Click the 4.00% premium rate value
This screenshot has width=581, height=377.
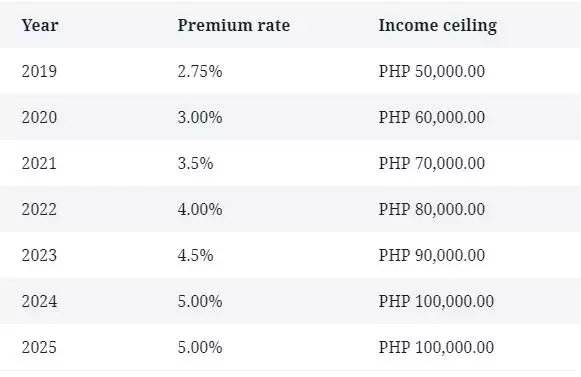[x=200, y=209]
